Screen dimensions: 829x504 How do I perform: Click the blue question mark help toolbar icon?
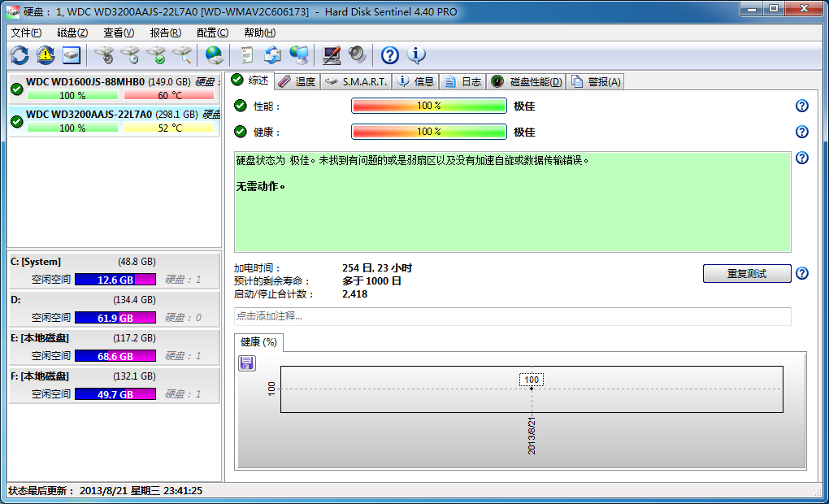(390, 55)
